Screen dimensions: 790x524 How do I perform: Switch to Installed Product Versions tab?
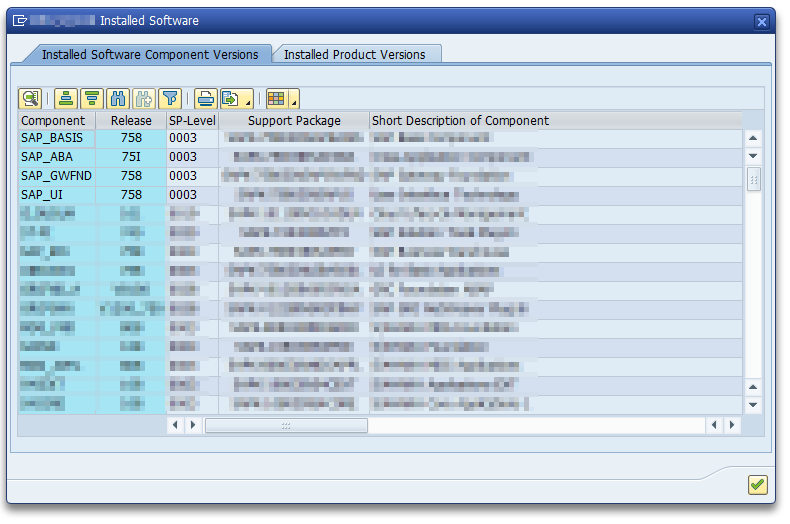(354, 55)
